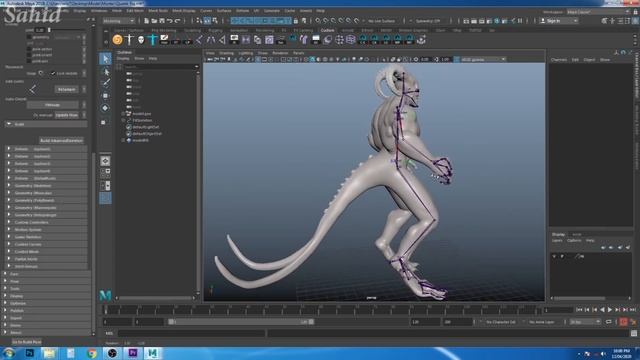Expand the Control Curves section
This screenshot has height=360, width=640.
46,244
